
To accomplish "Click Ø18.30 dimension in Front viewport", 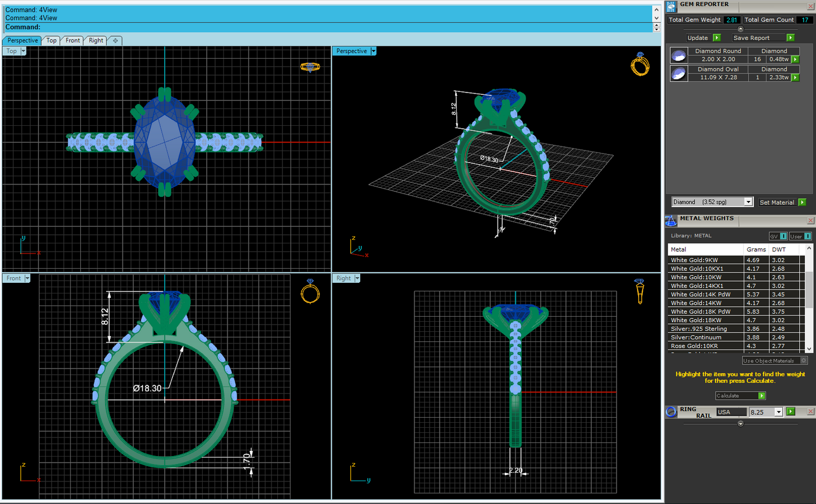I will (147, 388).
